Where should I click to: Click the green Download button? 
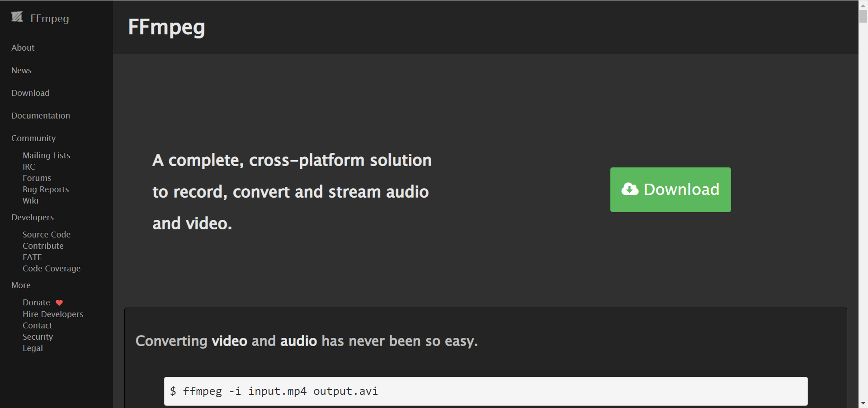pos(670,190)
